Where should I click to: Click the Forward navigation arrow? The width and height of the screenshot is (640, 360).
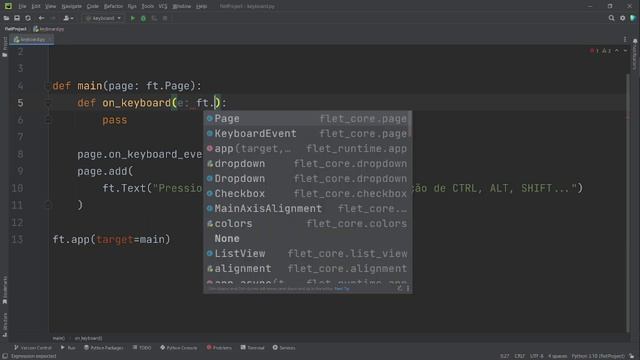pos(53,18)
